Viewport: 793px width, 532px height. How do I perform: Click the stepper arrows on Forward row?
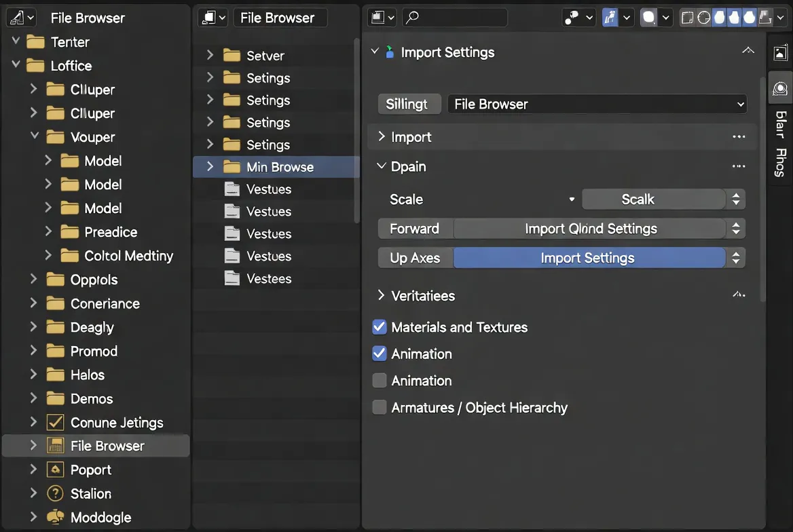pos(736,229)
